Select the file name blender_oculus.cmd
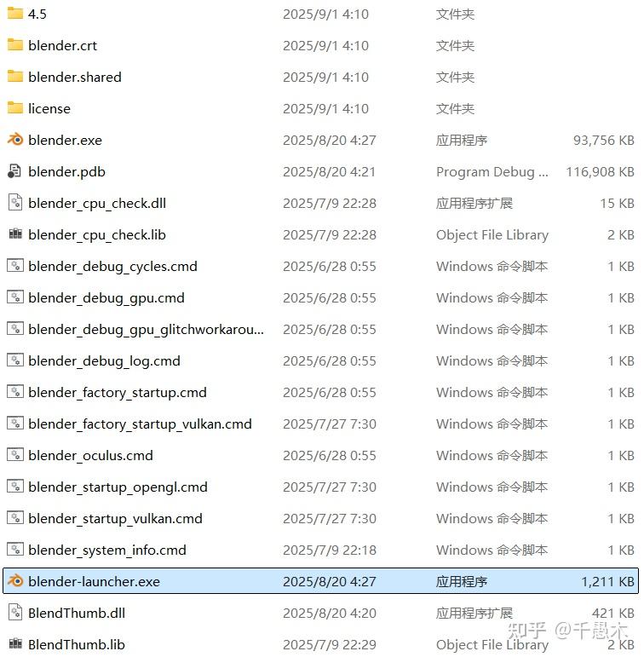This screenshot has width=644, height=657. coord(90,455)
